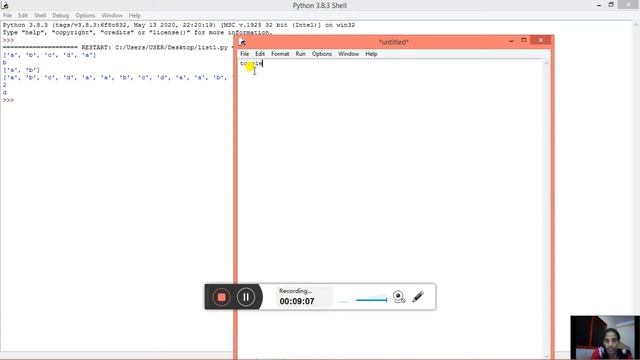Image resolution: width=640 pixels, height=360 pixels.
Task: Open Debug menu in Python Shell
Action: [60, 16]
